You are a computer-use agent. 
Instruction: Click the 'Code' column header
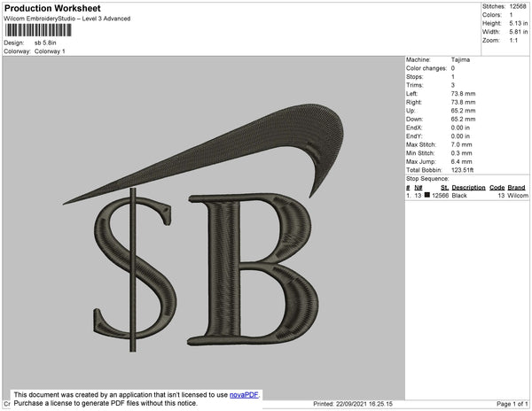[x=497, y=188]
